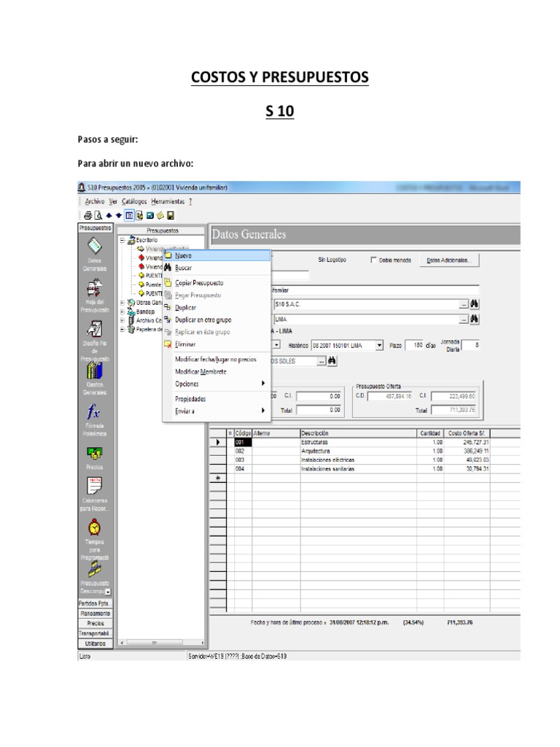Open Tiempos para Programación clock icon
Image resolution: width=560 pixels, height=747 pixels.
(x=94, y=539)
